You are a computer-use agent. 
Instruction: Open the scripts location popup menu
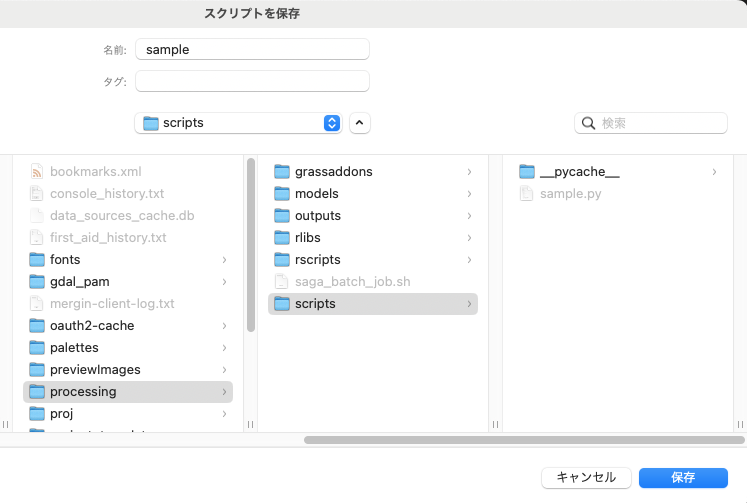click(238, 123)
